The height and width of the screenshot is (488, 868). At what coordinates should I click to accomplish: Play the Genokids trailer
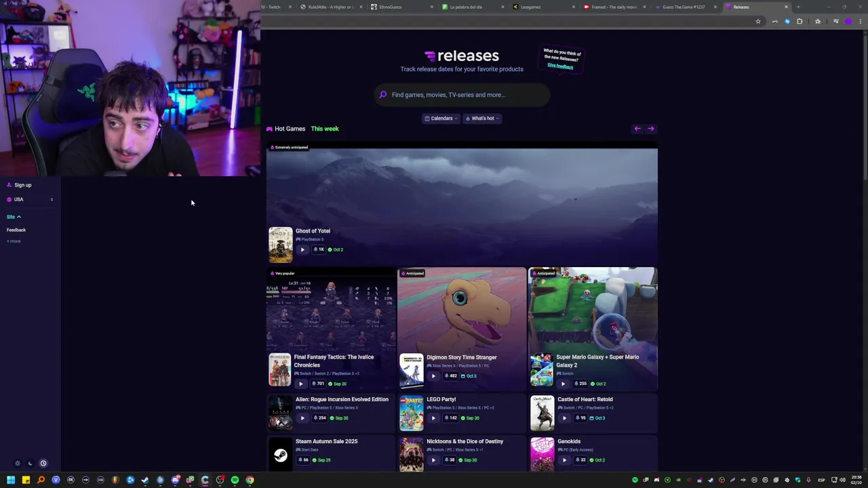tap(564, 460)
